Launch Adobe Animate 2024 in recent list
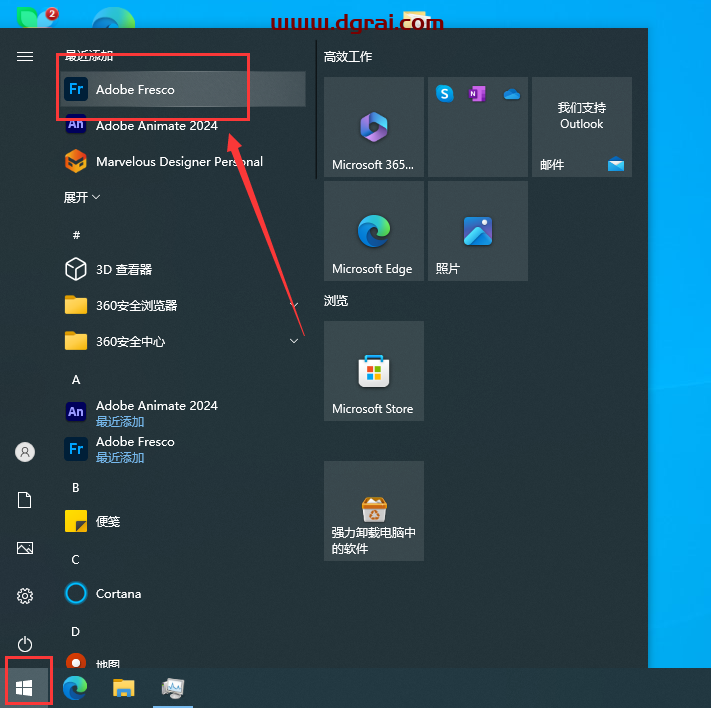Viewport: 711px width, 708px height. [x=156, y=125]
